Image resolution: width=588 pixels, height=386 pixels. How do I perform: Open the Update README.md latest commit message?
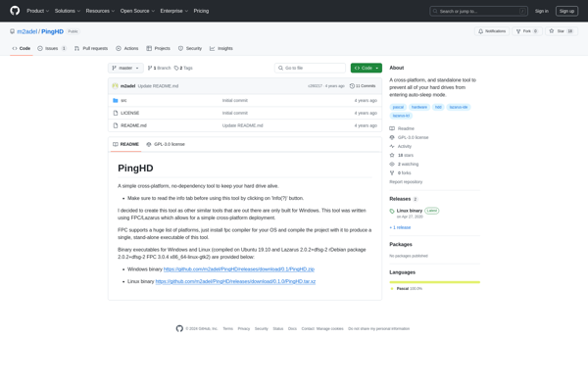158,86
